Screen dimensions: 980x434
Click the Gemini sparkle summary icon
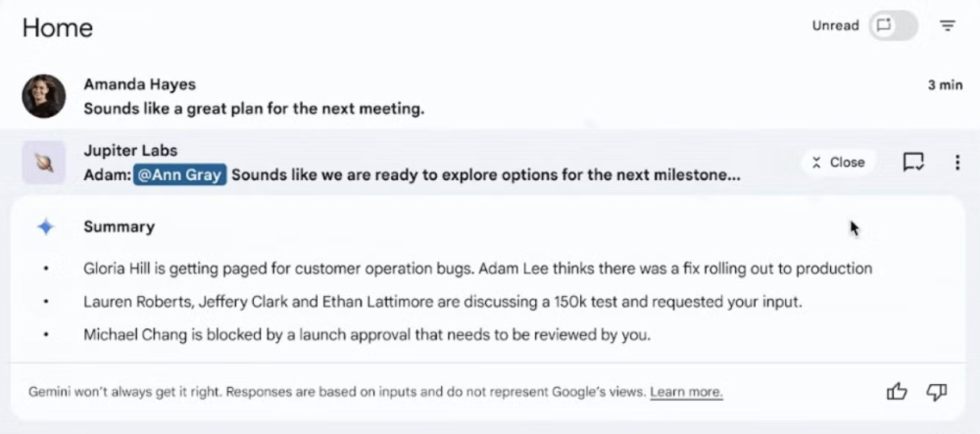tap(46, 227)
